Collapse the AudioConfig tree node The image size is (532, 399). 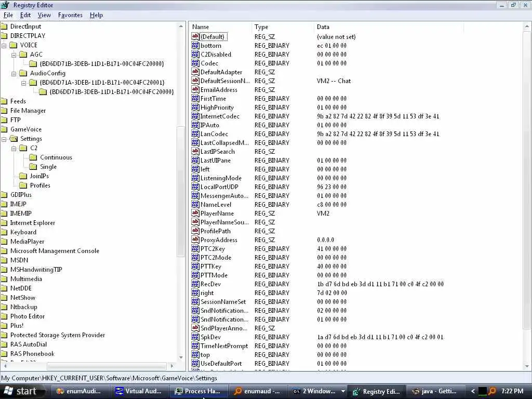pos(14,73)
